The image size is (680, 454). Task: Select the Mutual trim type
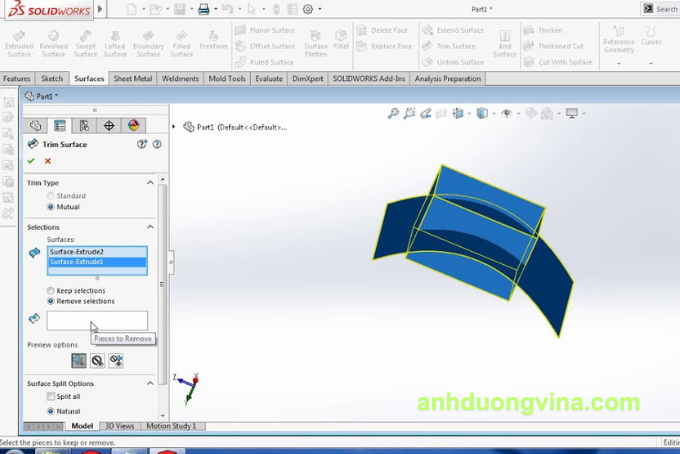tap(51, 207)
